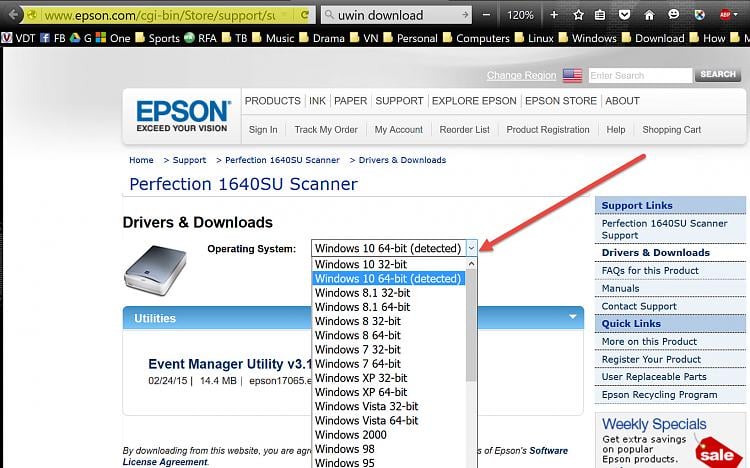Image resolution: width=750 pixels, height=468 pixels.
Task: Select Windows 10 32-bit from the list
Action: [388, 264]
